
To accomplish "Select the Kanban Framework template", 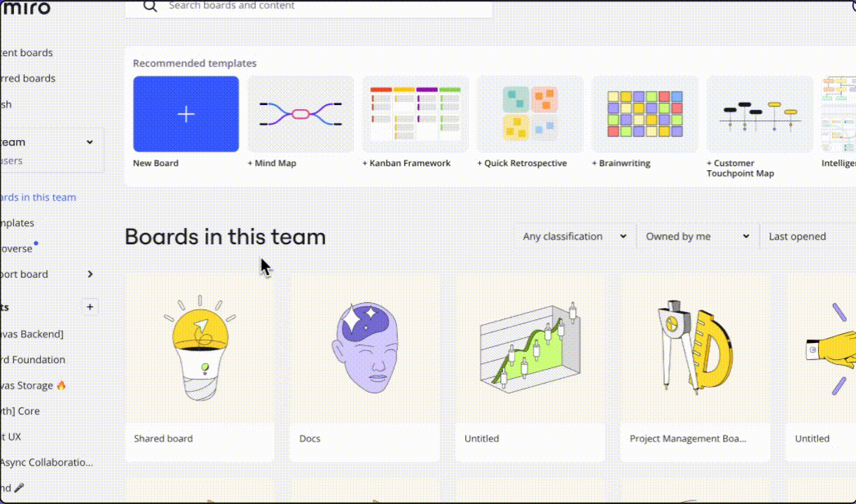I will (415, 114).
